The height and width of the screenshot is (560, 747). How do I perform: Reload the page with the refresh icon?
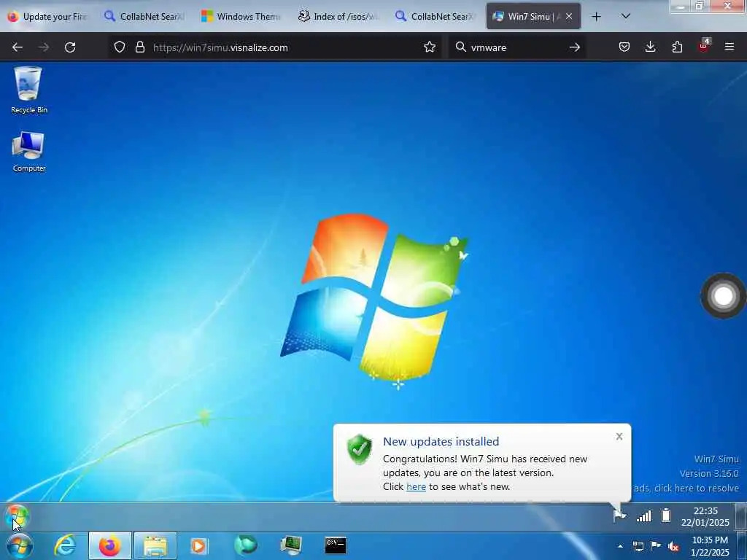[x=70, y=47]
